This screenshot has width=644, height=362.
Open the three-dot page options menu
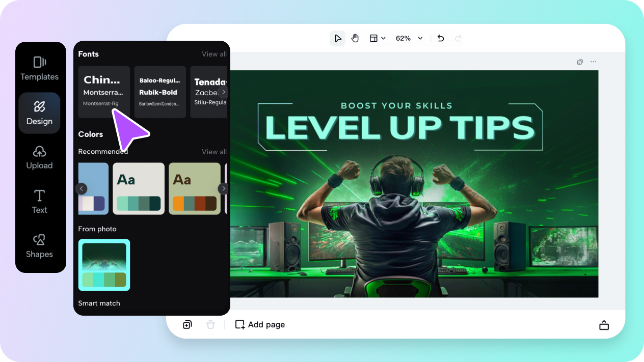click(x=593, y=62)
